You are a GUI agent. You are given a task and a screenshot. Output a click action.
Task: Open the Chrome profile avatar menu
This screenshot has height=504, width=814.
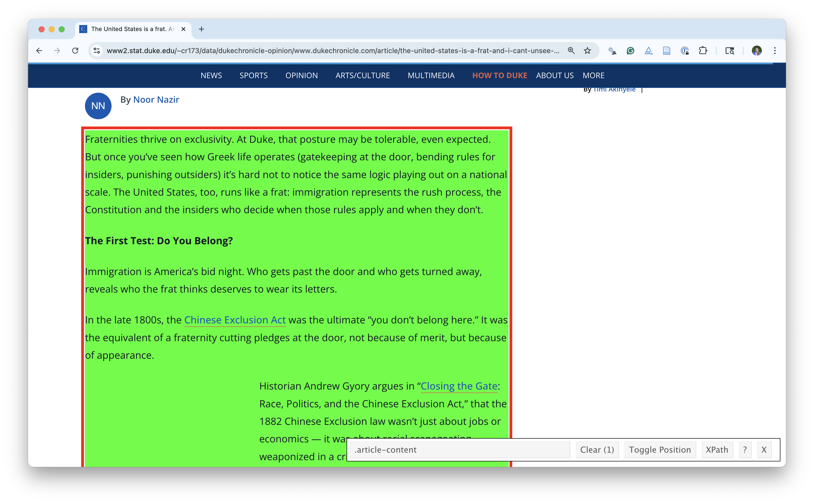[x=757, y=51]
